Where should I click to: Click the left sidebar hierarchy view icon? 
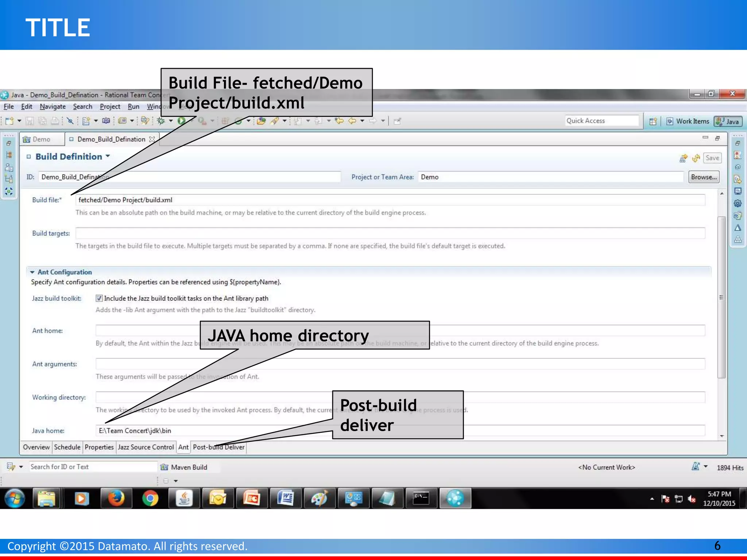pyautogui.click(x=9, y=155)
